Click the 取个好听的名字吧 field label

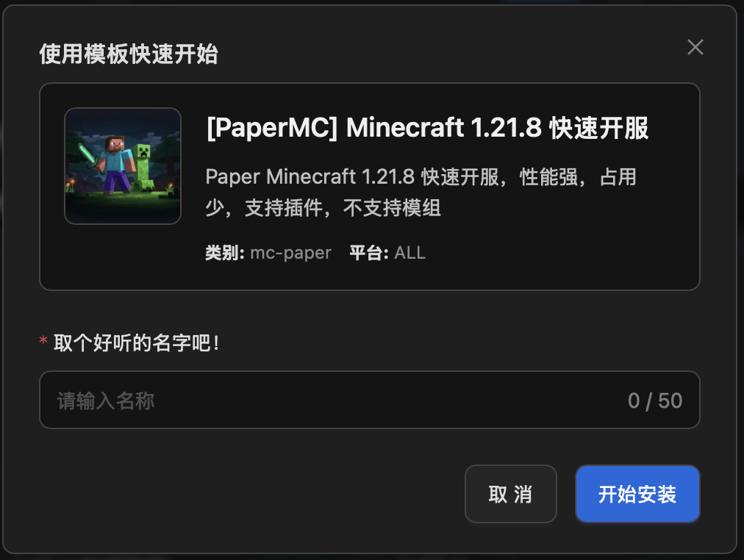(137, 342)
